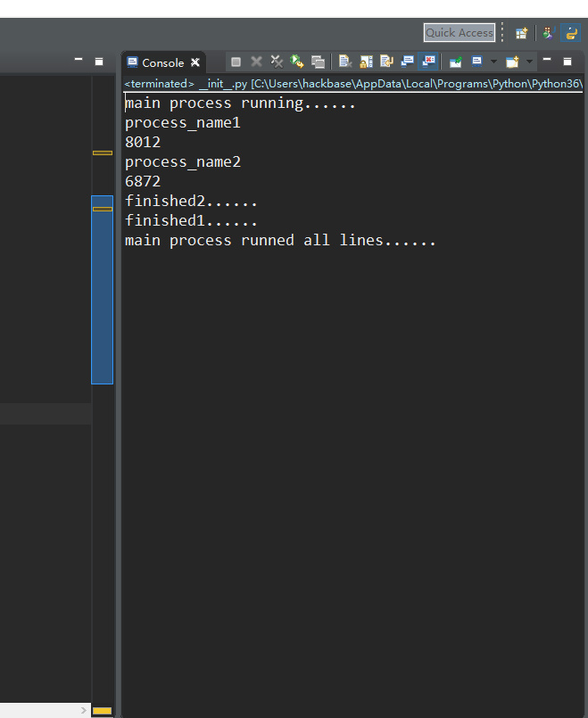Viewport: 588px width, 718px height.
Task: Click the Open Console new-window icon
Action: (x=512, y=62)
